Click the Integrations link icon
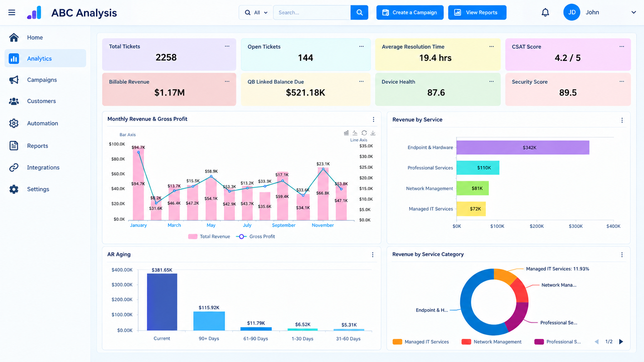 click(14, 167)
